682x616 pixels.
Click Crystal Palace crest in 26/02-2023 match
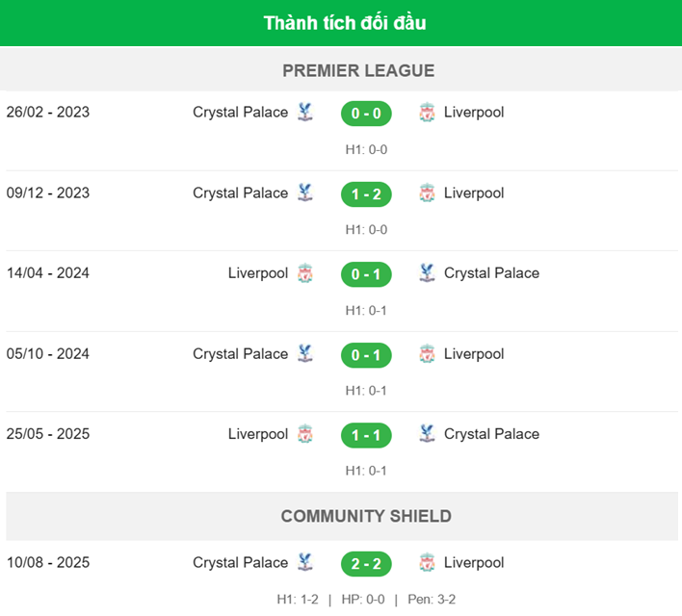click(x=305, y=113)
